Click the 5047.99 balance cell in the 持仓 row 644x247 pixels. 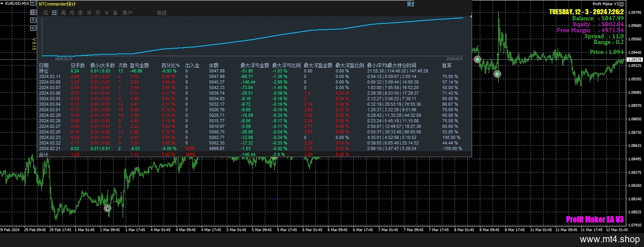click(x=217, y=71)
